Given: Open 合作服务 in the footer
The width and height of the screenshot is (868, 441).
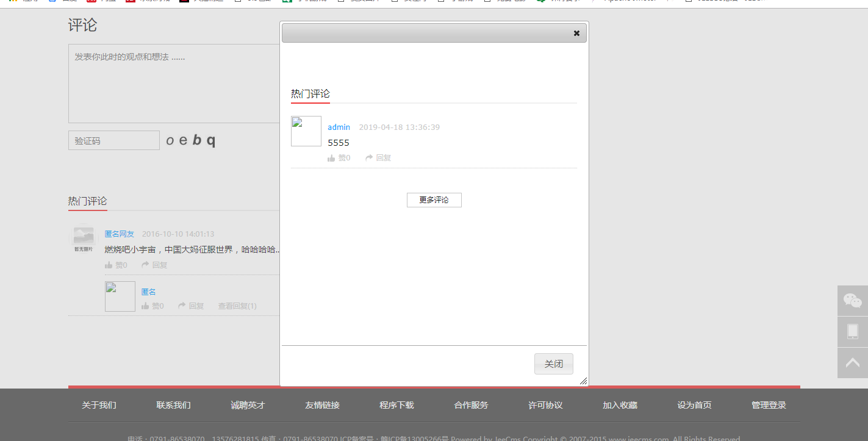Looking at the screenshot, I should tap(472, 405).
